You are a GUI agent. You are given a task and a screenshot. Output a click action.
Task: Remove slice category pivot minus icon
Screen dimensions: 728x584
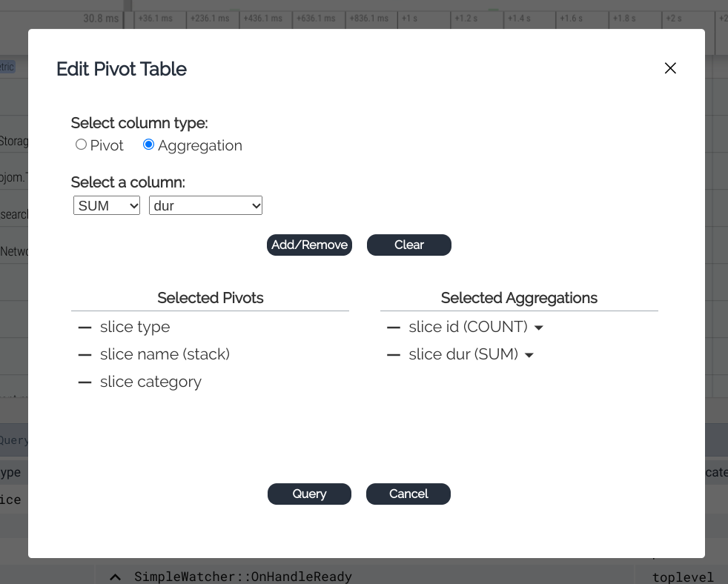point(85,382)
